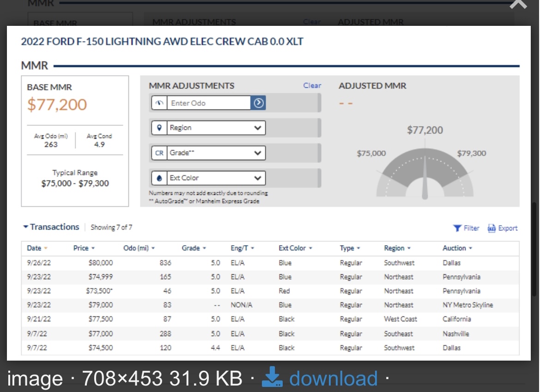The width and height of the screenshot is (540, 392).
Task: Sort transactions by Price column
Action: pos(84,248)
